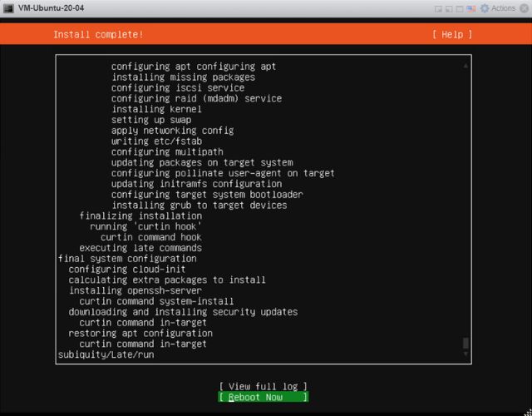The image size is (532, 416).
Task: Click the log scrollbar thumb
Action: pos(465,343)
